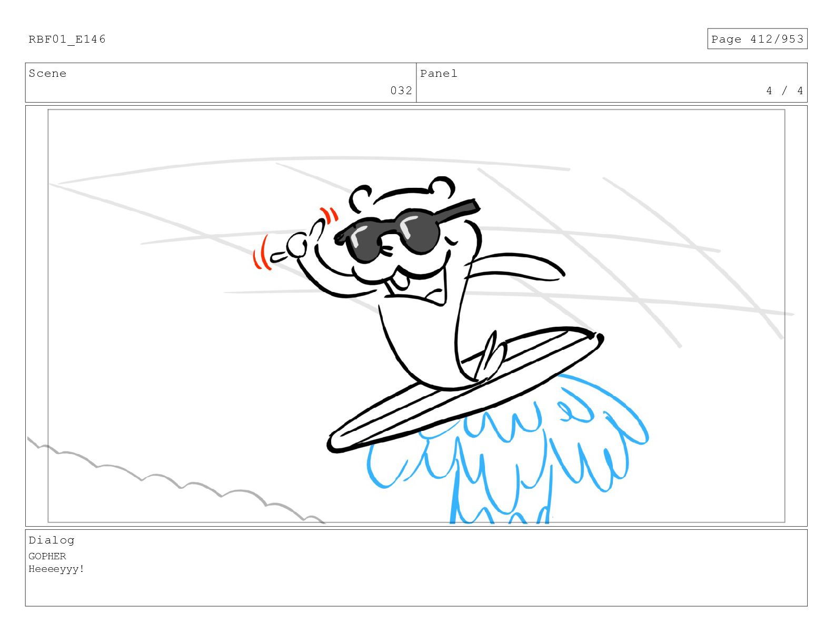Select scene number 032
Viewport: 834px width, 644px height.
(401, 90)
